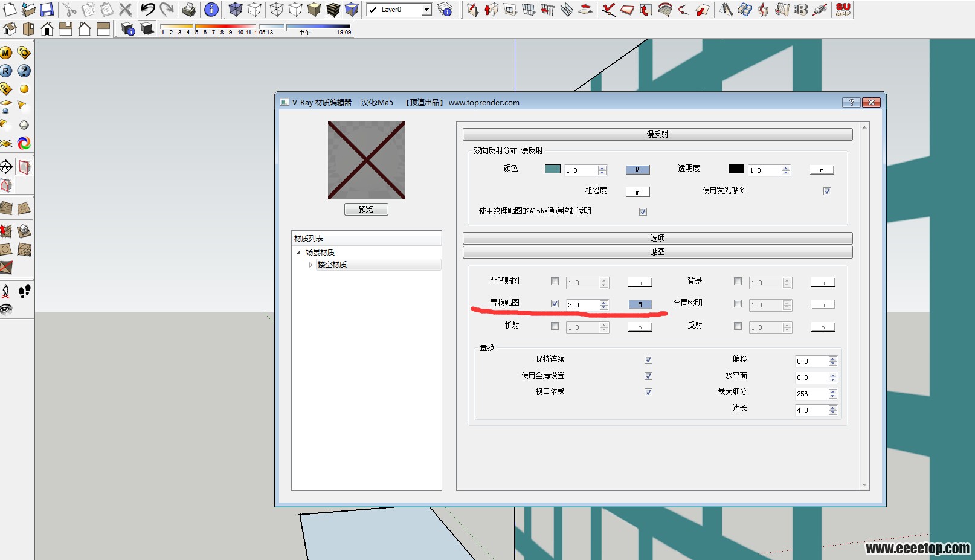Switch to Iso view house icon

tap(10, 28)
